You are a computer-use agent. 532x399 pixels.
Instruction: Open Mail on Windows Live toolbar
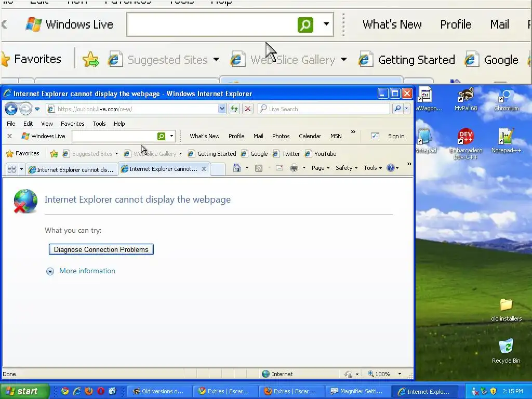tap(258, 136)
